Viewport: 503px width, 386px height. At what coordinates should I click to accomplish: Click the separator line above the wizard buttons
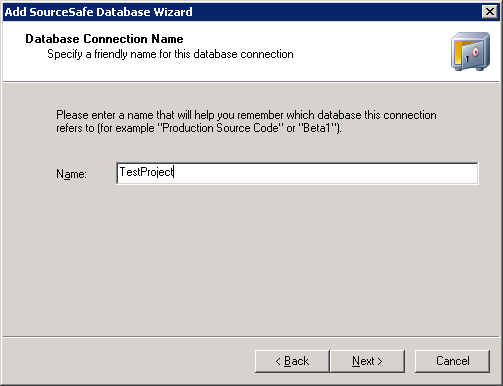[251, 337]
